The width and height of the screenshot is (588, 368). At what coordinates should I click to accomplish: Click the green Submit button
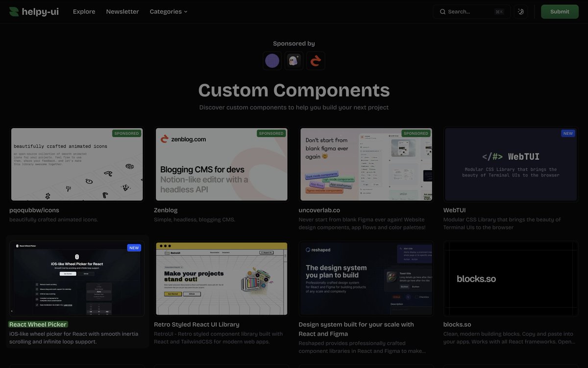click(560, 12)
